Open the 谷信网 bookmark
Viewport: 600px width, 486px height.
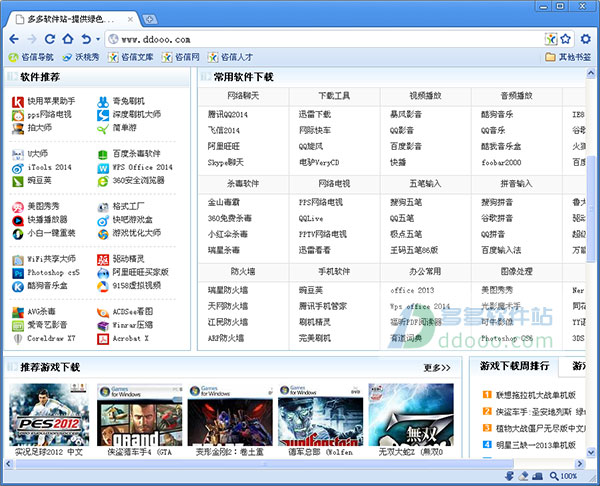pos(181,57)
